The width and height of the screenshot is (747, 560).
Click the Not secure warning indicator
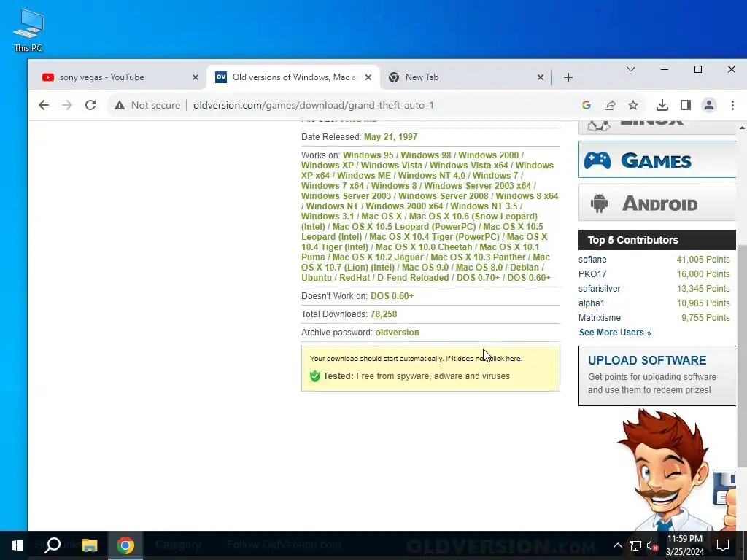tap(147, 105)
